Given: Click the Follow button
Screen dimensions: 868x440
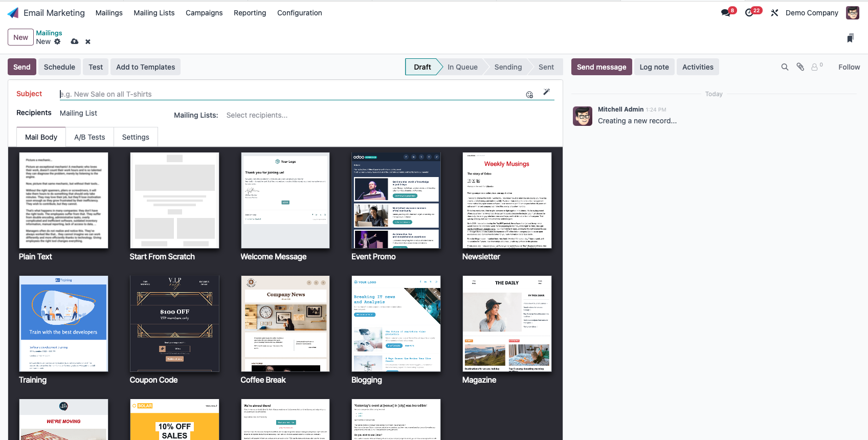Looking at the screenshot, I should click(x=849, y=67).
